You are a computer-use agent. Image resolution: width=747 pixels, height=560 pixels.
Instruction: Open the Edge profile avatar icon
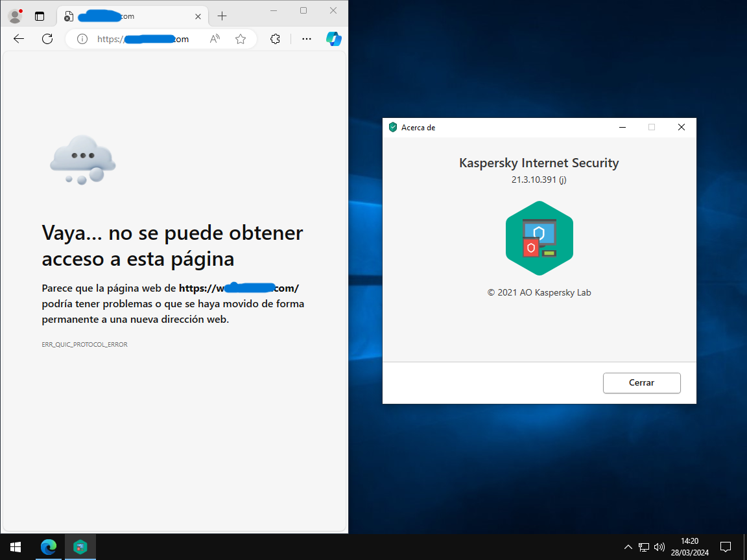point(16,16)
